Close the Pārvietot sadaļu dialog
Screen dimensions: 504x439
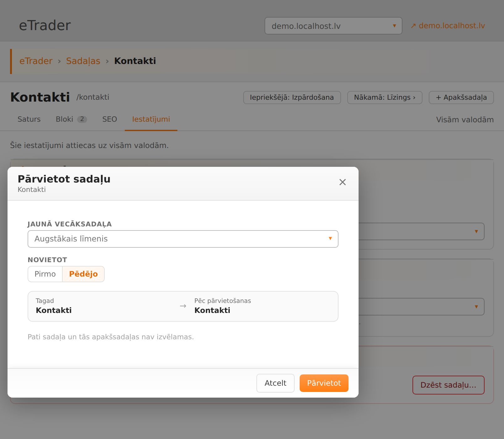(x=343, y=182)
